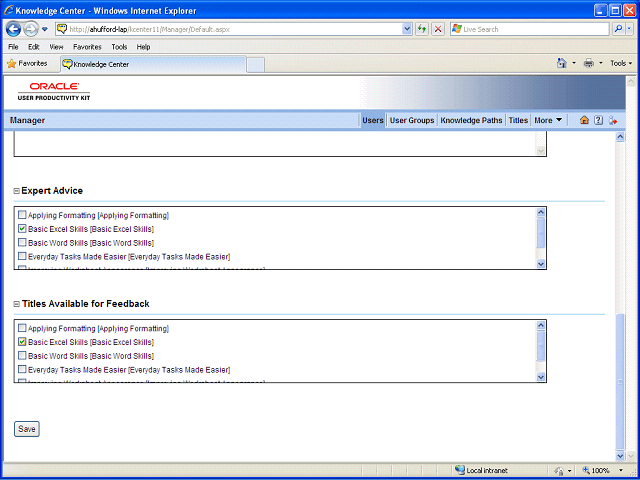Click the Oracle User Productivity Kit logo
The height and width of the screenshot is (480, 640).
(54, 92)
